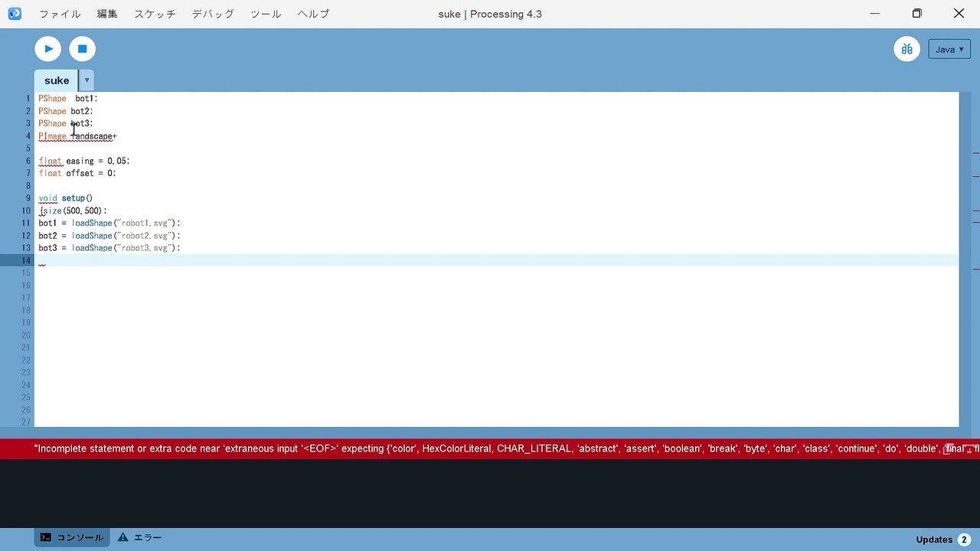Click the 'PImage landscape' code line
The image size is (980, 551).
tap(77, 136)
